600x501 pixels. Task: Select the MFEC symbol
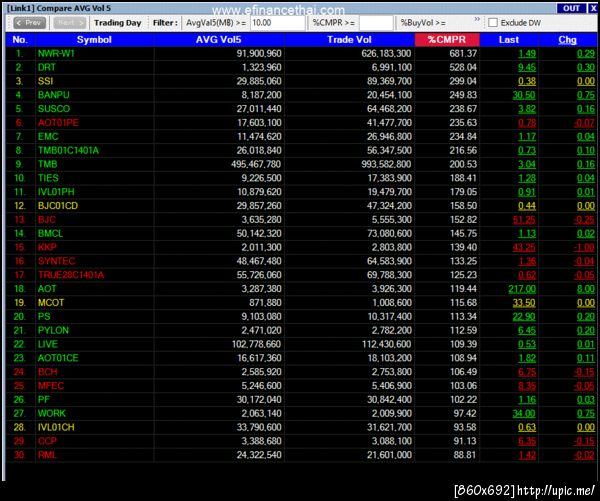pyautogui.click(x=51, y=386)
